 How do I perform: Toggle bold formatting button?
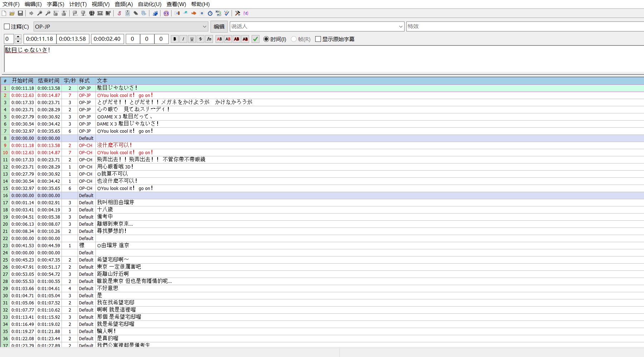click(175, 39)
